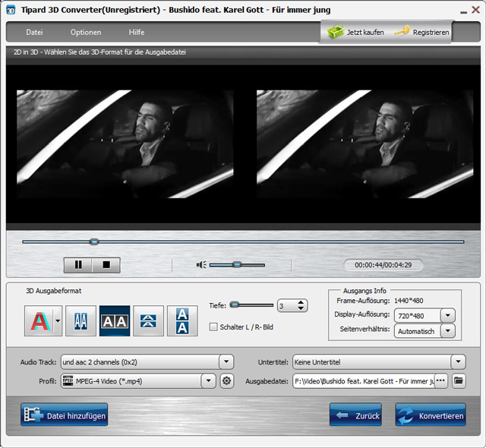Enable Schalter L / R-Bild checkbox
This screenshot has width=486, height=448.
[x=213, y=327]
